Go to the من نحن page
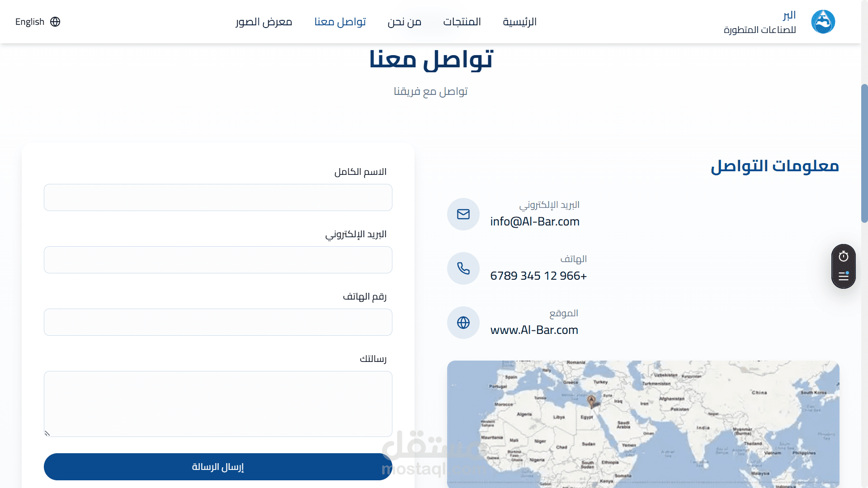Viewport: 868px width, 488px height. coord(404,22)
